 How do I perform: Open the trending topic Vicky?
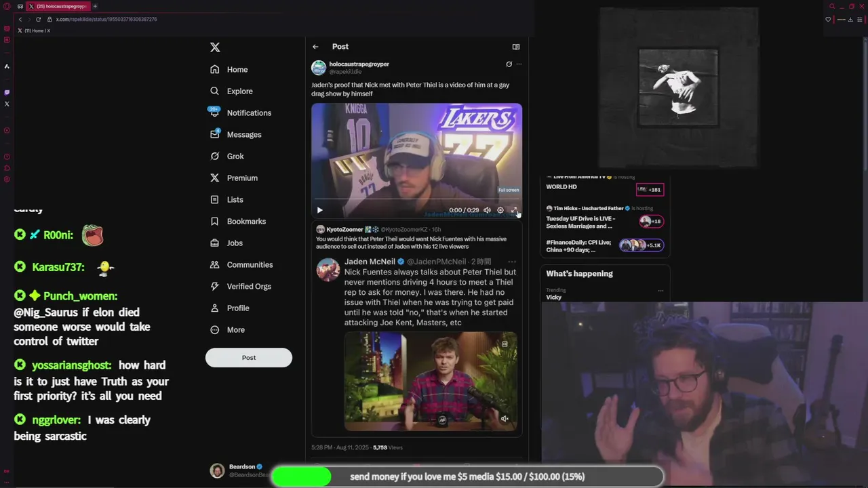tap(554, 297)
